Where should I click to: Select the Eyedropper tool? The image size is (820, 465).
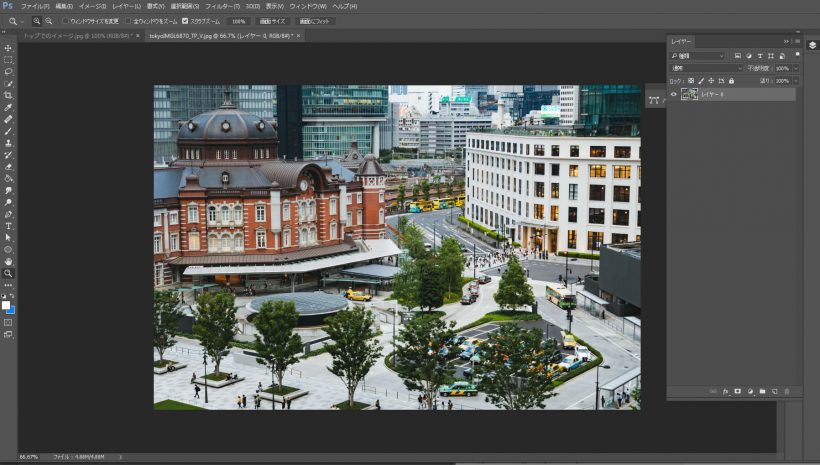(8, 107)
